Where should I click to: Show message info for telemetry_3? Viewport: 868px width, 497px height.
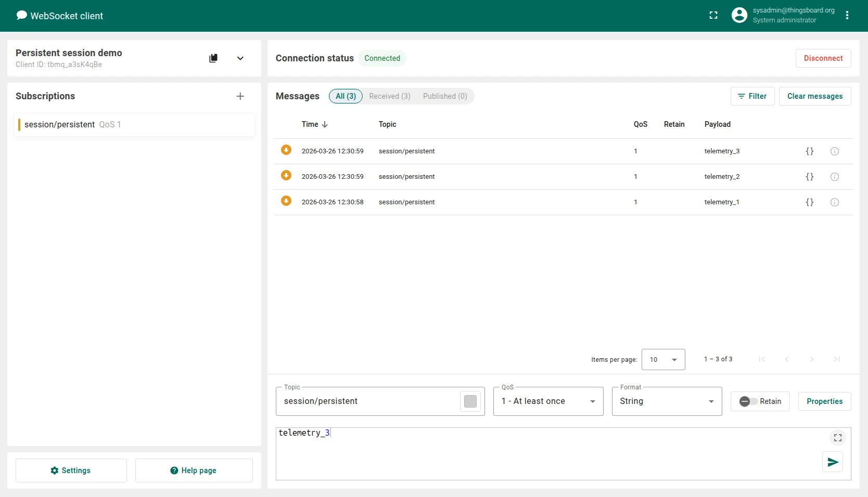pyautogui.click(x=835, y=151)
